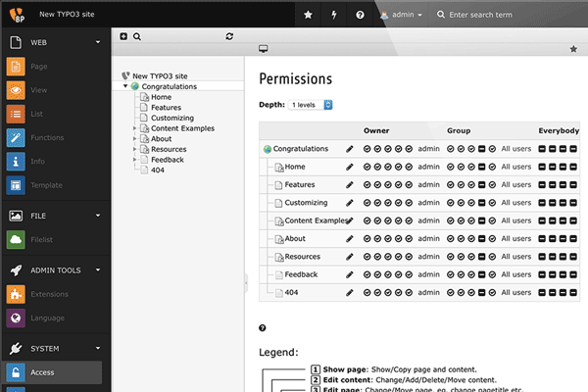Select the Access module in SYSTEM
Screen dimensions: 588x392
(42, 372)
